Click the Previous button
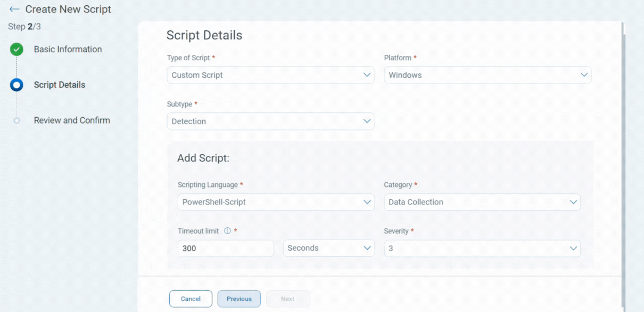Image resolution: width=644 pixels, height=312 pixels. tap(239, 299)
